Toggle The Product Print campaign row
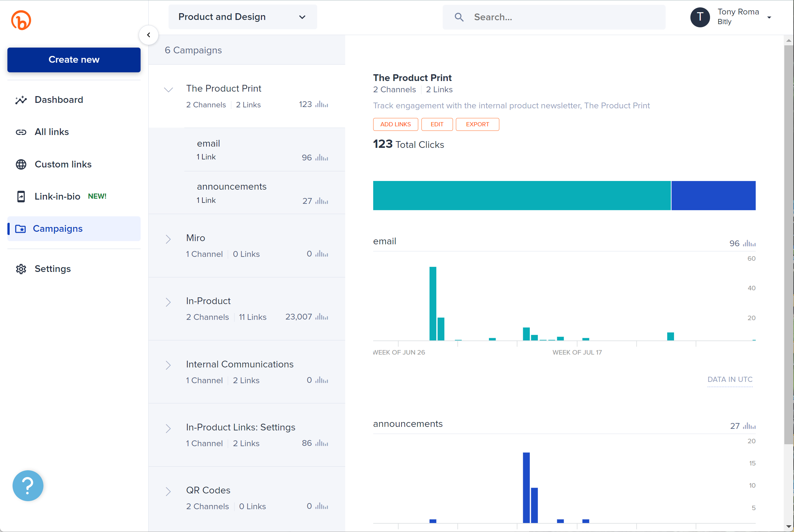 click(x=168, y=89)
